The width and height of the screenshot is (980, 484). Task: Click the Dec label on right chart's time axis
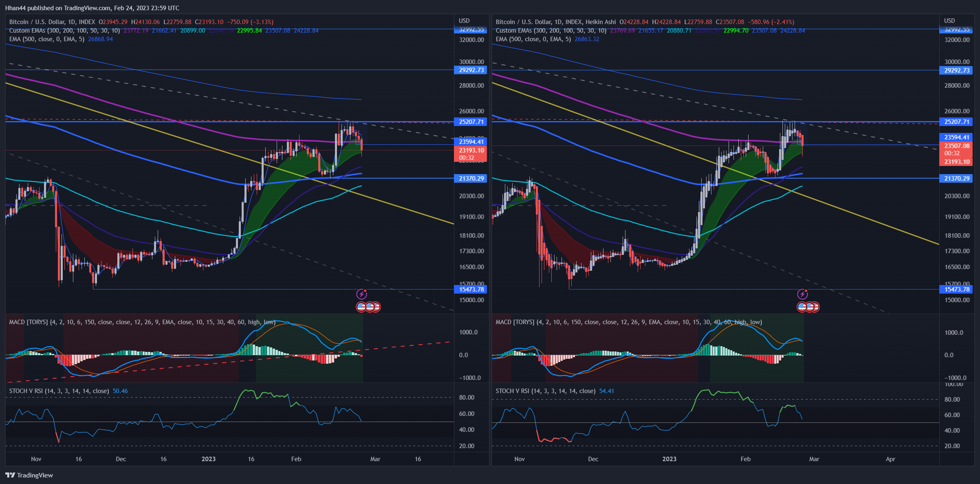click(593, 459)
